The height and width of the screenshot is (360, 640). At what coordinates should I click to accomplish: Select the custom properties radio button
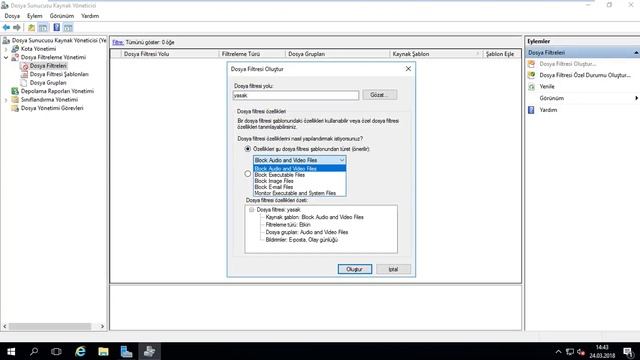pos(248,174)
